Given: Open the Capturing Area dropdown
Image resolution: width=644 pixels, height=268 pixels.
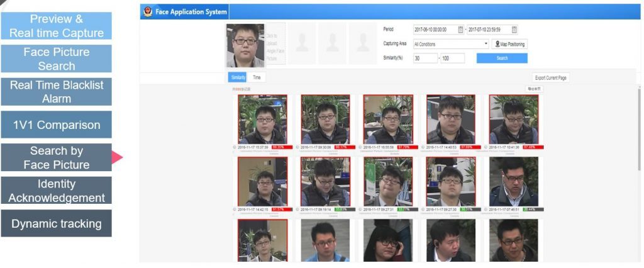Looking at the screenshot, I should (451, 44).
